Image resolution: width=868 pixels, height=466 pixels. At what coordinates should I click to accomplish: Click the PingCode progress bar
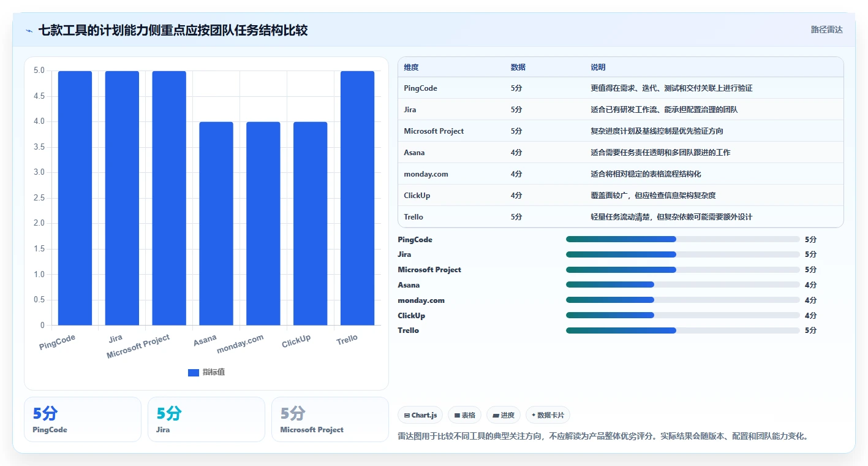click(683, 239)
